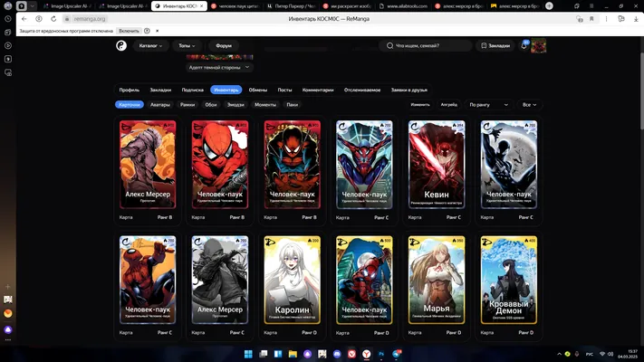The height and width of the screenshot is (362, 644).
Task: Open the Кевин card thumbnail
Action: click(x=437, y=165)
